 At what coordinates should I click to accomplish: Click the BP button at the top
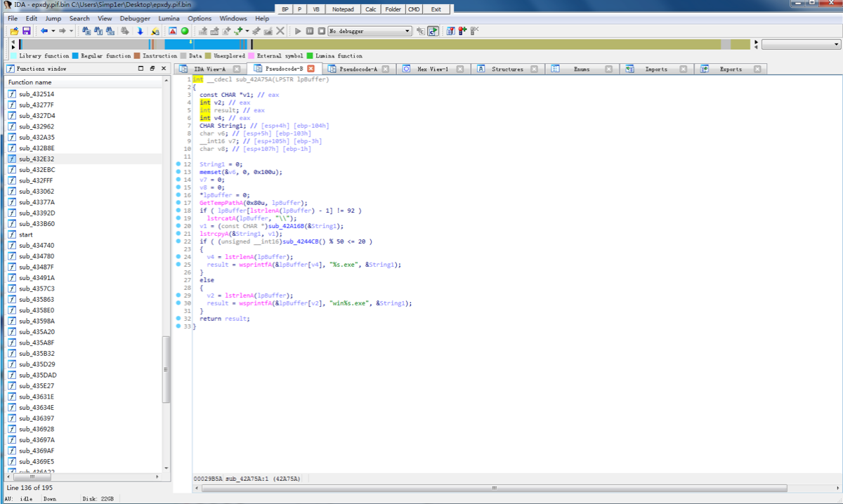(284, 10)
